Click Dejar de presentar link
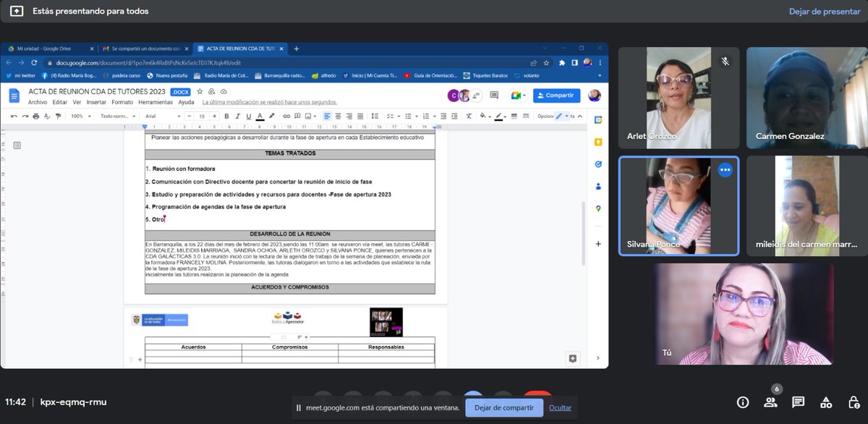The width and height of the screenshot is (868, 424). (825, 11)
